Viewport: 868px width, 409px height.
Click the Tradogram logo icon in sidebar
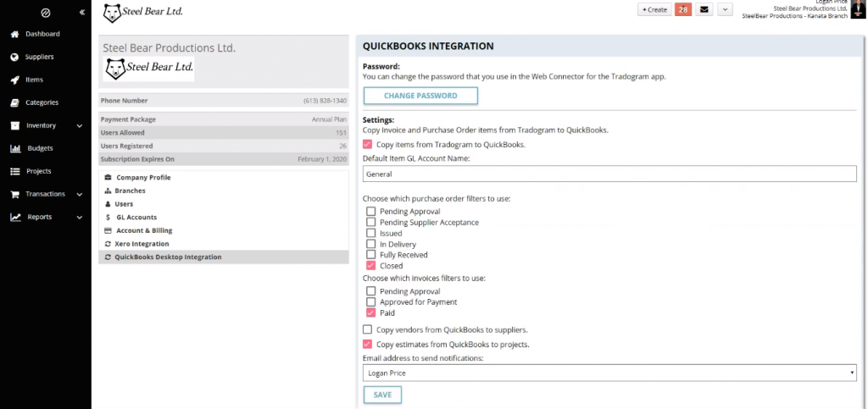pos(46,12)
